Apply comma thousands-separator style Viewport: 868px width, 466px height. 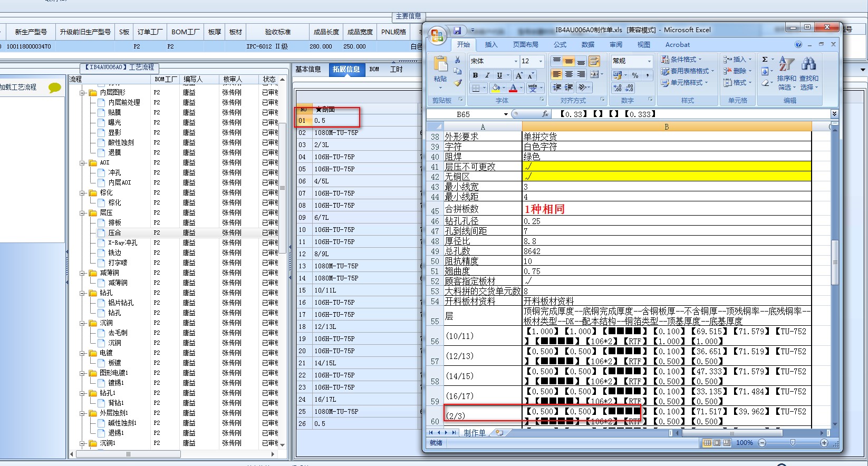click(x=647, y=75)
